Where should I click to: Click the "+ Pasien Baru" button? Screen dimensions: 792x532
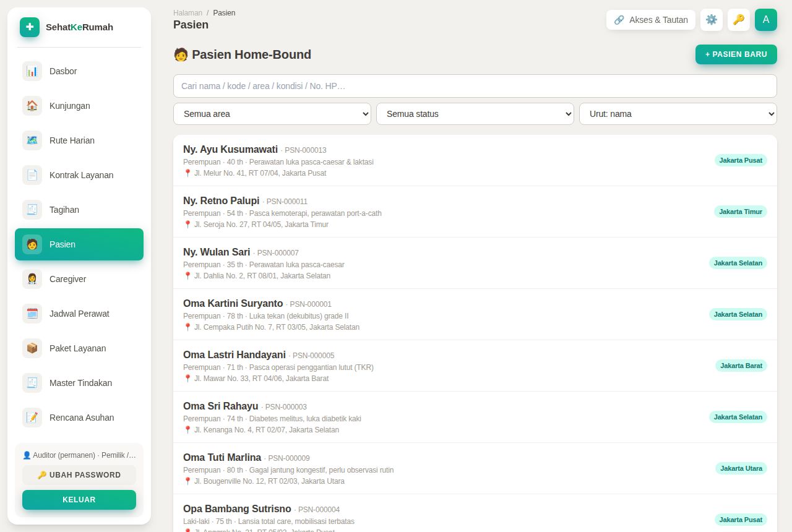pos(736,54)
